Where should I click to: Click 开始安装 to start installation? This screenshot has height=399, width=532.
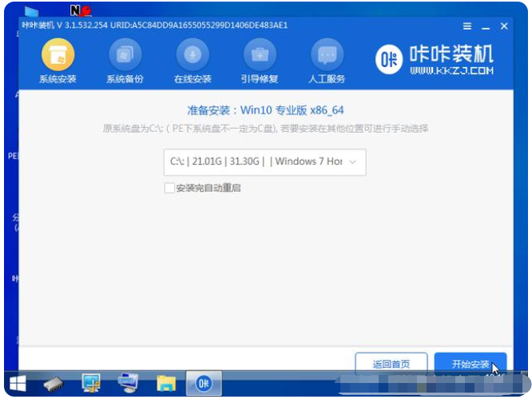click(470, 364)
